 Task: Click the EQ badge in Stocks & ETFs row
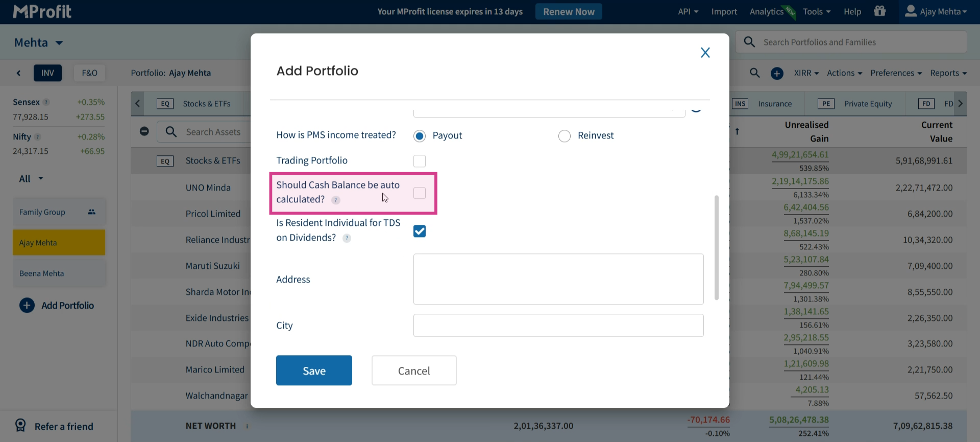[x=165, y=161]
